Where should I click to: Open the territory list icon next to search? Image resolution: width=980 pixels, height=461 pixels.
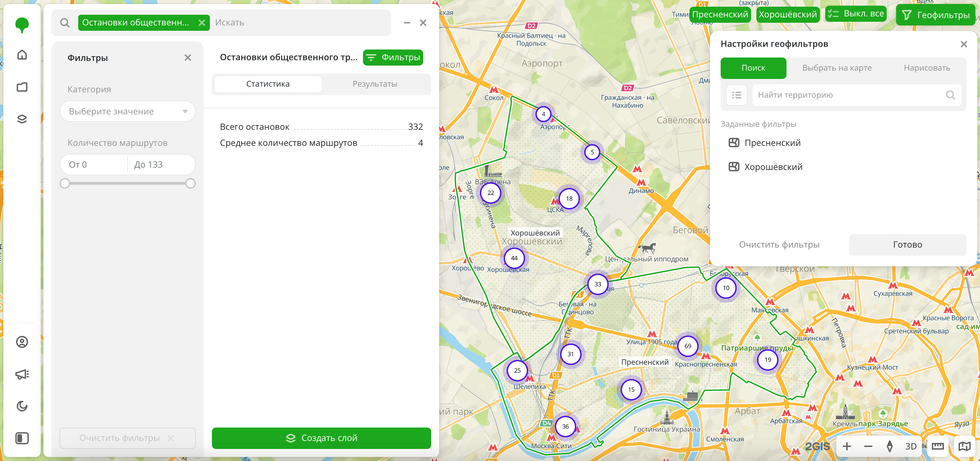click(736, 95)
